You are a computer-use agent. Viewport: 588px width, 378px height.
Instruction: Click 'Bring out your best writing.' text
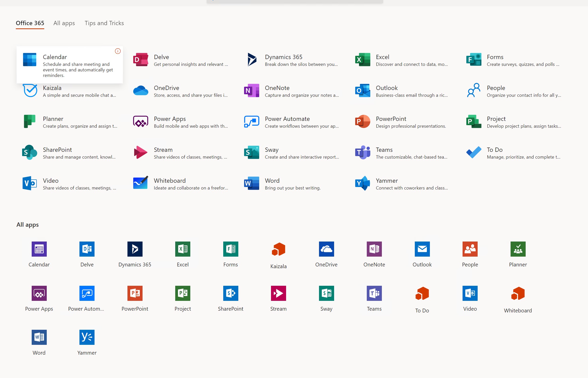coord(293,188)
